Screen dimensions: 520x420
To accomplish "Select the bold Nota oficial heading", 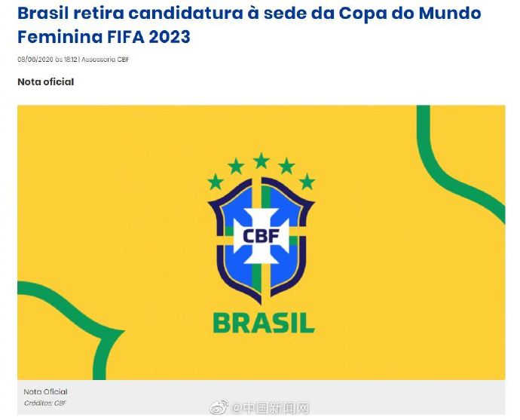I will pyautogui.click(x=46, y=81).
